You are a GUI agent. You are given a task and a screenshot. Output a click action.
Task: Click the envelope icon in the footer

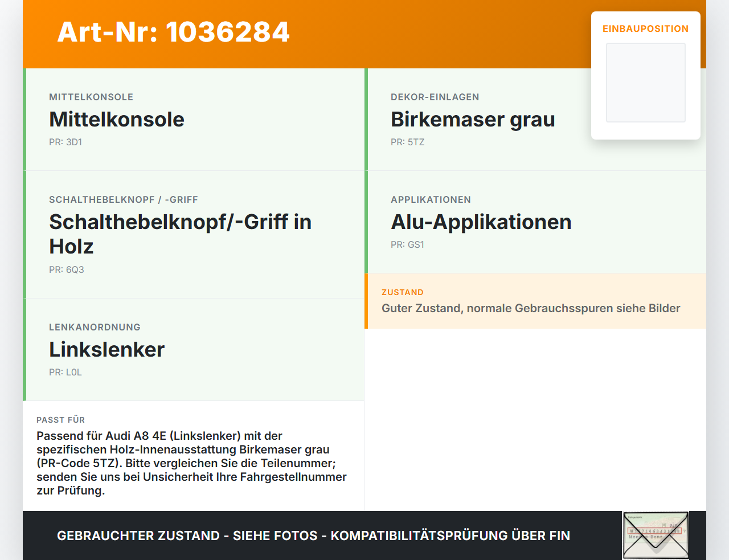(x=656, y=536)
